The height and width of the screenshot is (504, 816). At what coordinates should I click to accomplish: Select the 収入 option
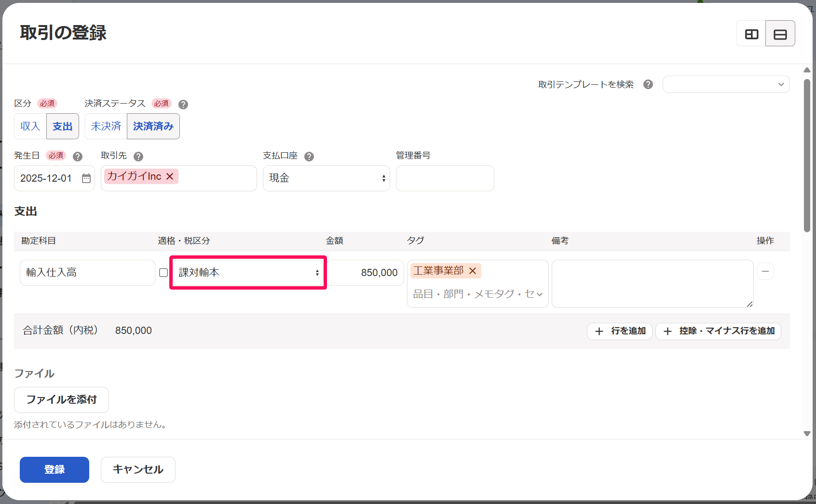click(30, 126)
